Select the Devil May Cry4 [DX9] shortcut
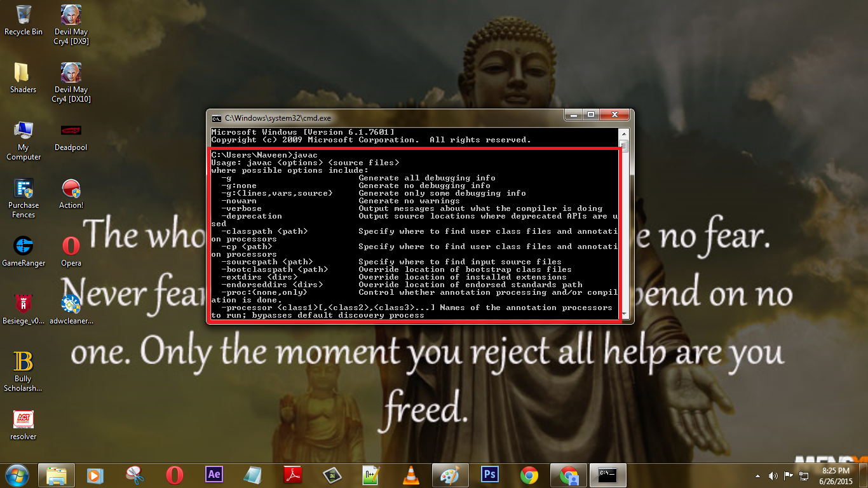 pos(71,24)
